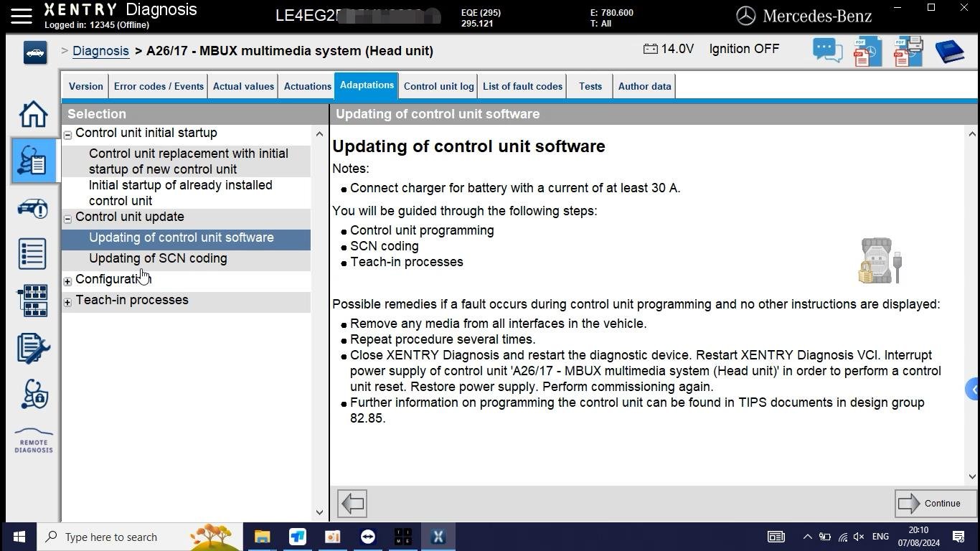Click the taskbar search box
The image size is (980, 551).
pos(141,537)
